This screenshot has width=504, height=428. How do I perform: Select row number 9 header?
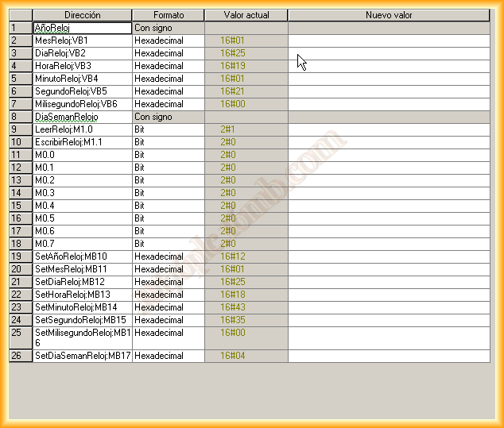pos(21,129)
